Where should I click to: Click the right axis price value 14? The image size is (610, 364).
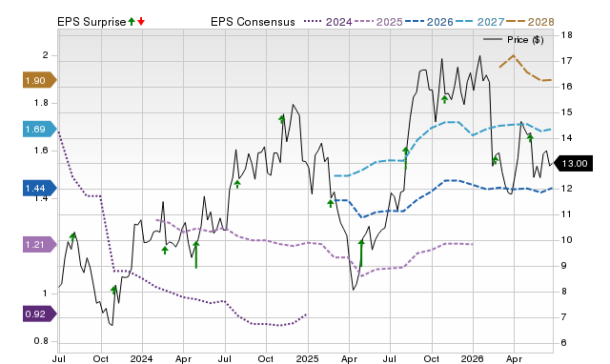coord(567,137)
